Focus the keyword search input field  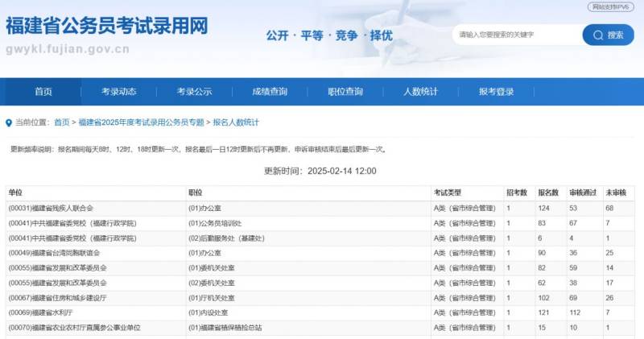518,35
